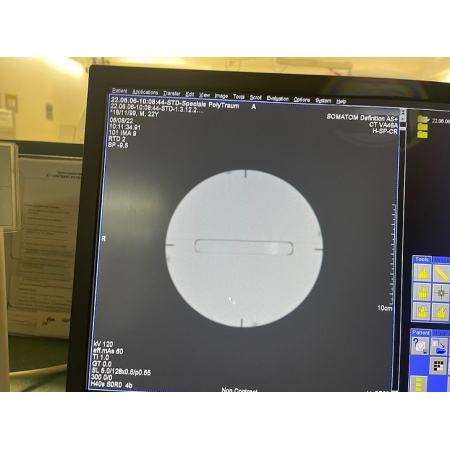The image size is (450, 450).
Task: Open the Applications menu
Action: click(x=145, y=92)
